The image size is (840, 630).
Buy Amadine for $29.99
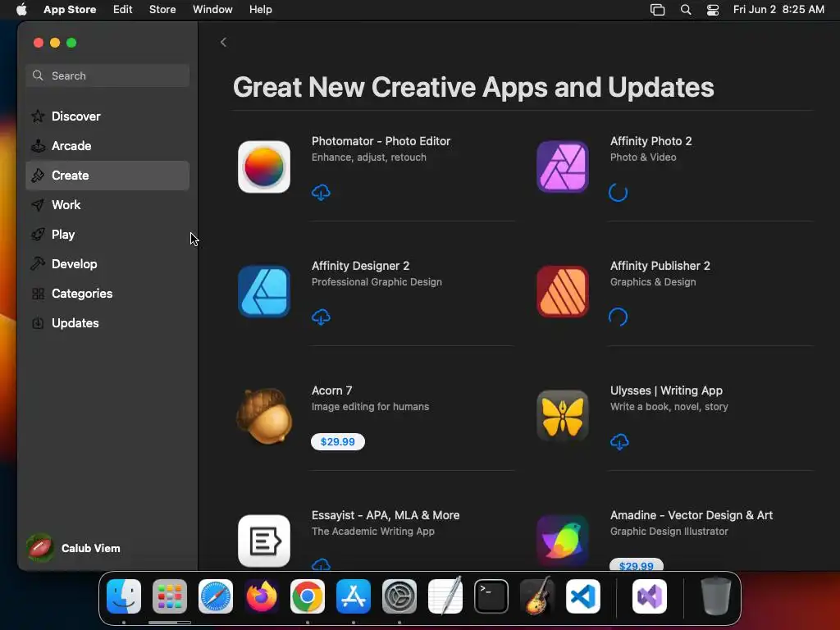637,564
